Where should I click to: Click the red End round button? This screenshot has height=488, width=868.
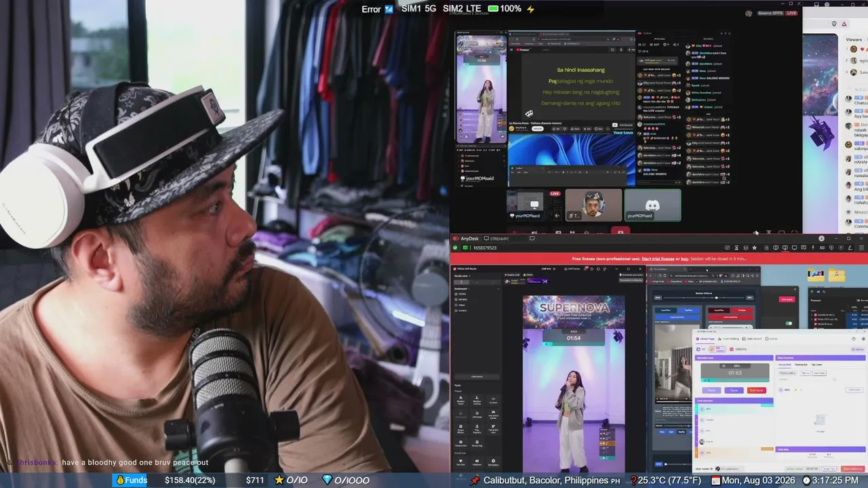click(x=756, y=390)
